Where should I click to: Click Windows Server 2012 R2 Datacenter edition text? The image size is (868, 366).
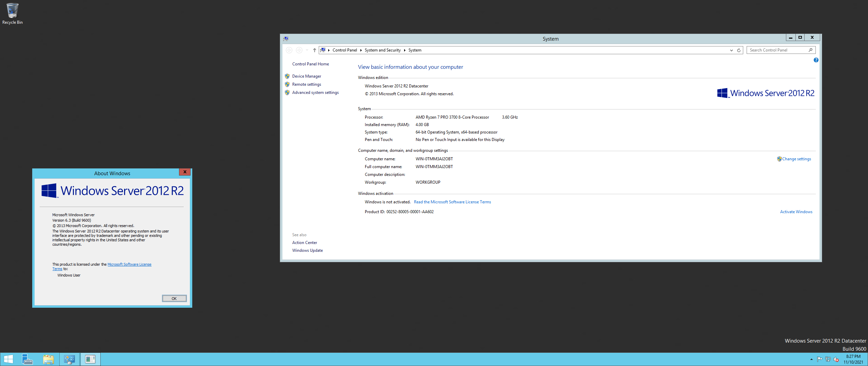[x=396, y=86]
